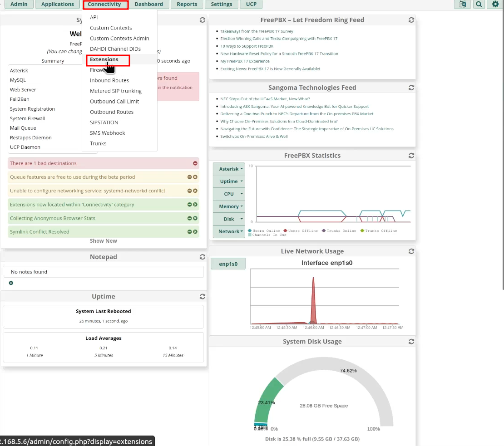This screenshot has height=446, width=504.
Task: Collapse the Queue features beta notification
Action: (190, 177)
